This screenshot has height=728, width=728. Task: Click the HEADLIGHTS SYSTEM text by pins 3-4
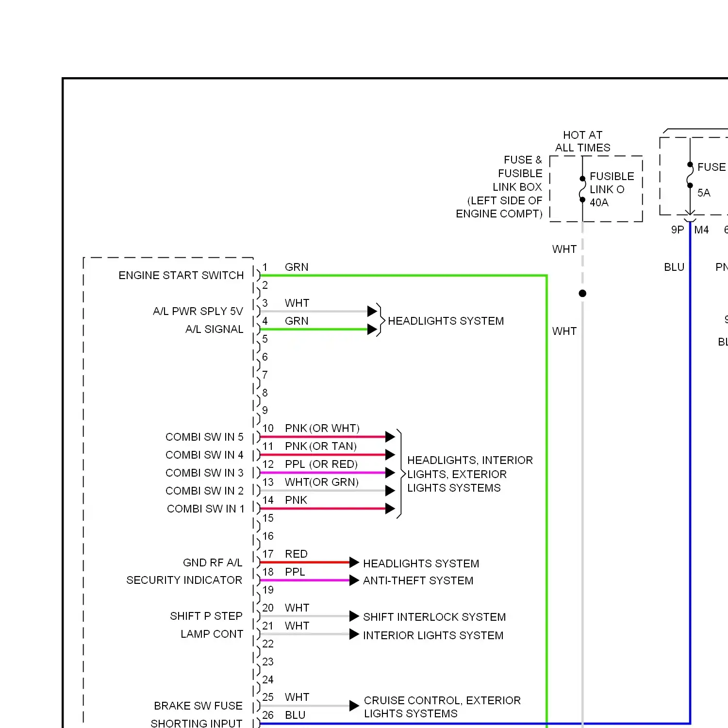pos(446,321)
